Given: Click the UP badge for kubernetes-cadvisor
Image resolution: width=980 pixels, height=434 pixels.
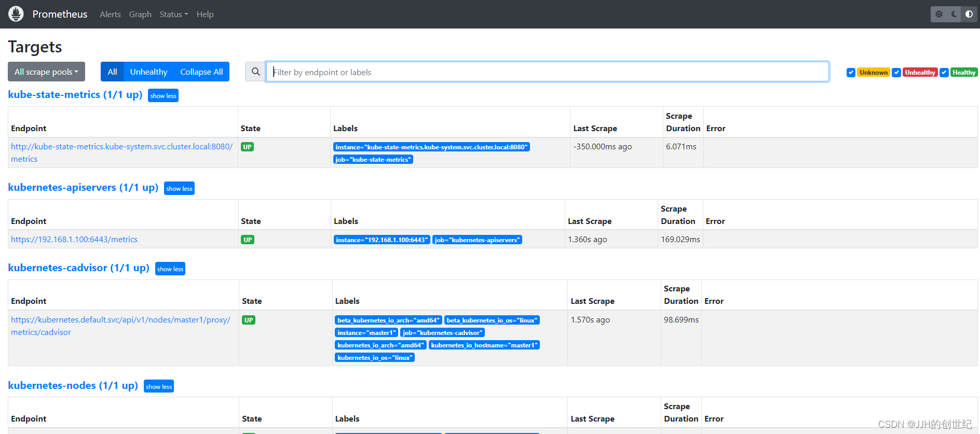Looking at the screenshot, I should (x=249, y=320).
